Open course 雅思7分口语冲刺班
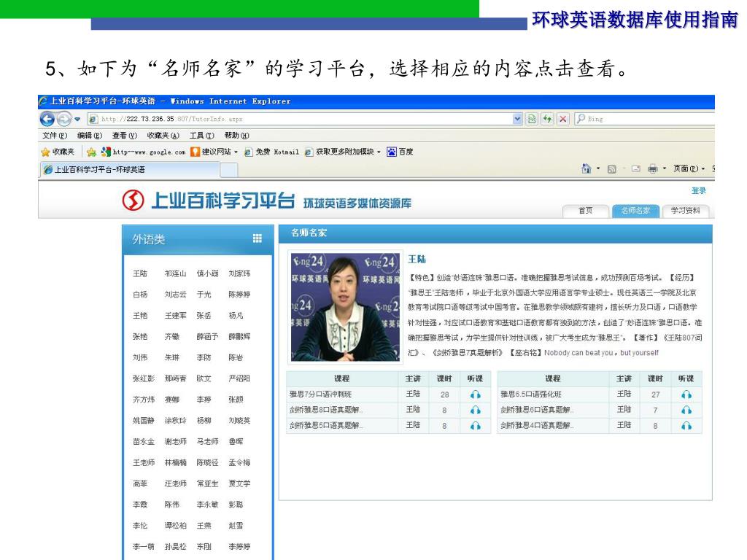This screenshot has height=560, width=747. [x=321, y=394]
